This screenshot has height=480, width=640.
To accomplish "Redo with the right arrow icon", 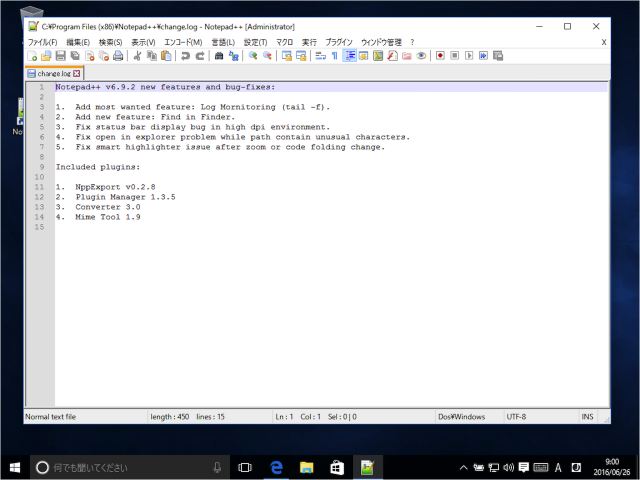I will [200, 56].
